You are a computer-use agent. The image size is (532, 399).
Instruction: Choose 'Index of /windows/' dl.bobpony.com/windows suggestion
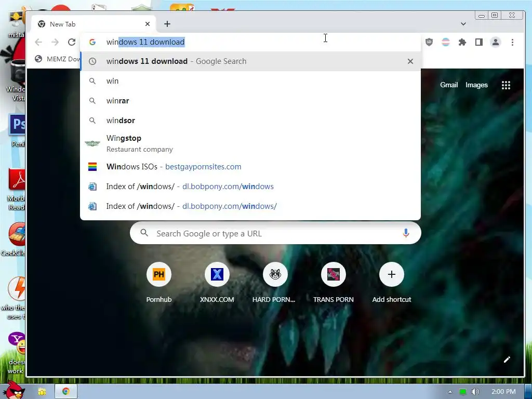[250, 187]
